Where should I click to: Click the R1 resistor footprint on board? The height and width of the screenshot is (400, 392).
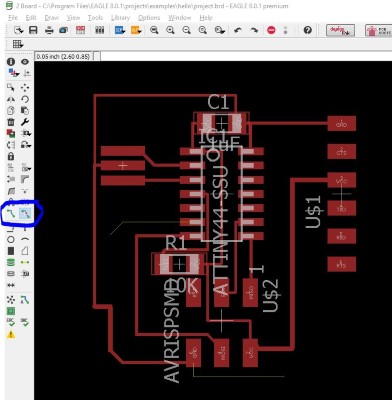coord(179,264)
